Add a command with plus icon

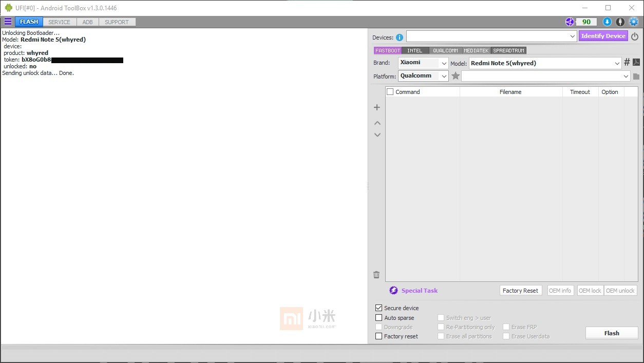tap(377, 107)
